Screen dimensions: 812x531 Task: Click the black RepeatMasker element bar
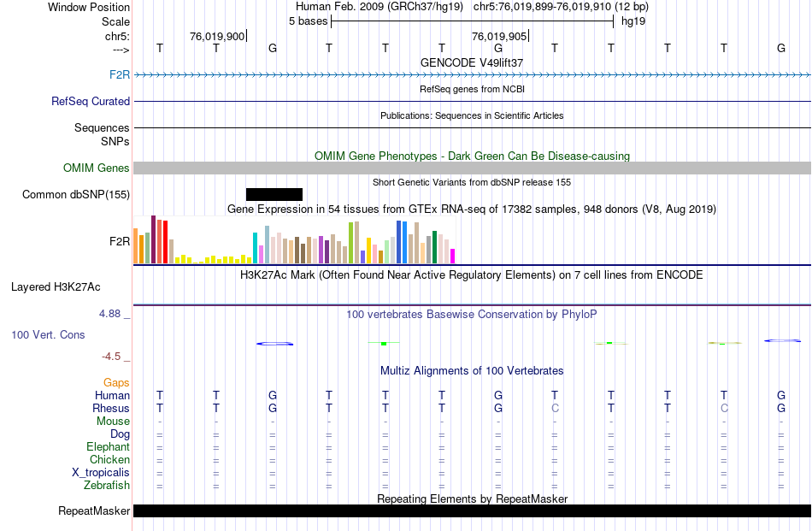(473, 510)
